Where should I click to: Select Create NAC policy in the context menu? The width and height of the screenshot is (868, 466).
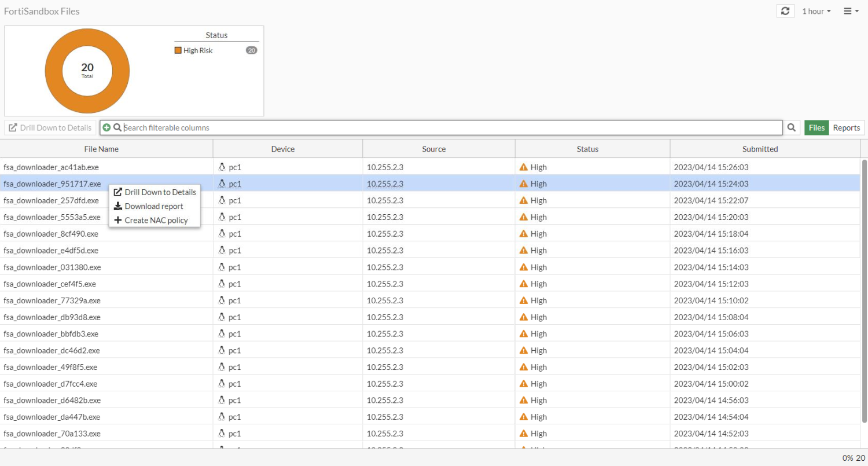coord(156,220)
